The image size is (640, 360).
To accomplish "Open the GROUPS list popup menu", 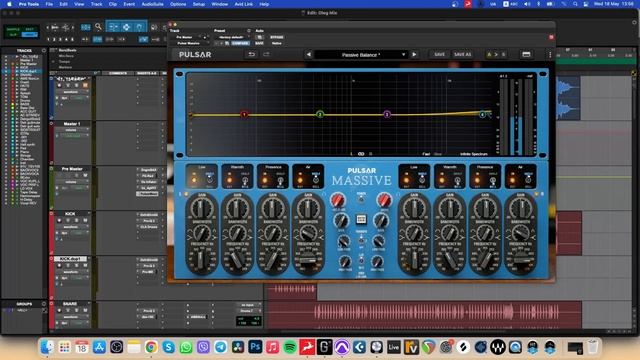I will pos(44,304).
